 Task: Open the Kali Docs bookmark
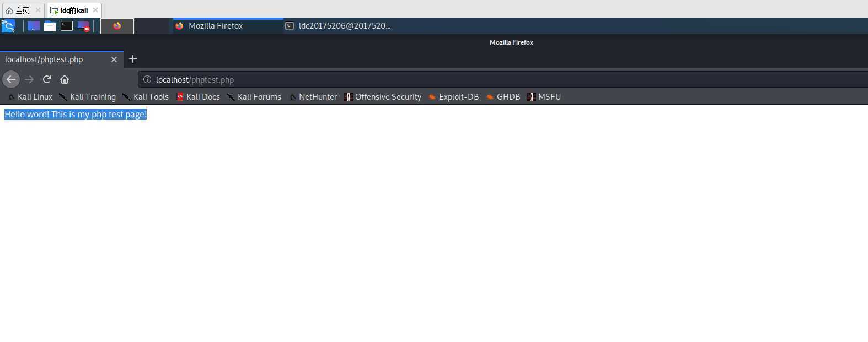coord(198,97)
